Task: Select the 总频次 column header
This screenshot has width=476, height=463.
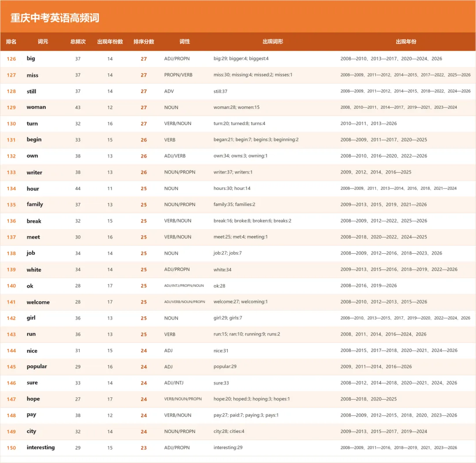Action: [78, 41]
